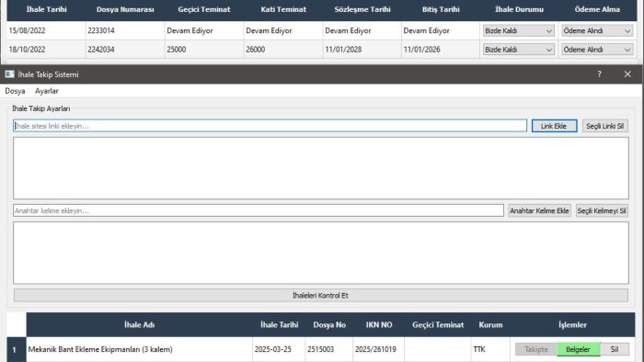Open Belgeler for Mekanik Bant Ekleme row
This screenshot has height=362, width=644.
tap(578, 349)
